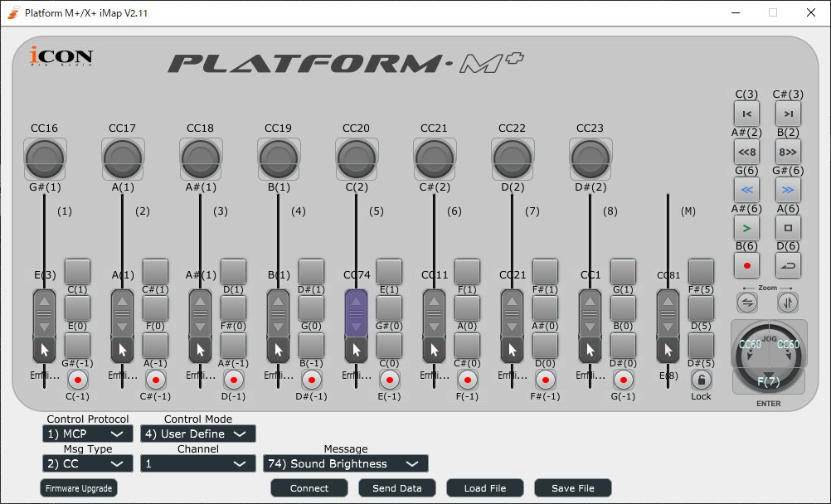Click the <<8 bank left button
Screen dimensions: 831x504
point(746,152)
